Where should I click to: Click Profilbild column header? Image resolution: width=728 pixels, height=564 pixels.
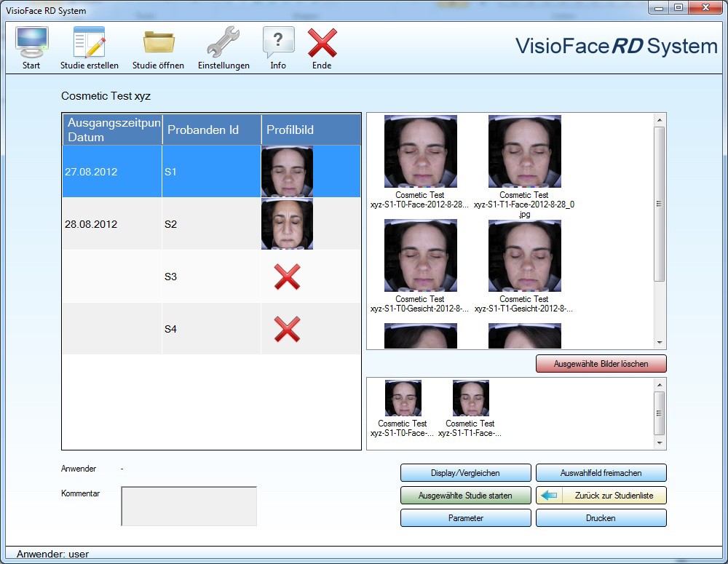(311, 130)
